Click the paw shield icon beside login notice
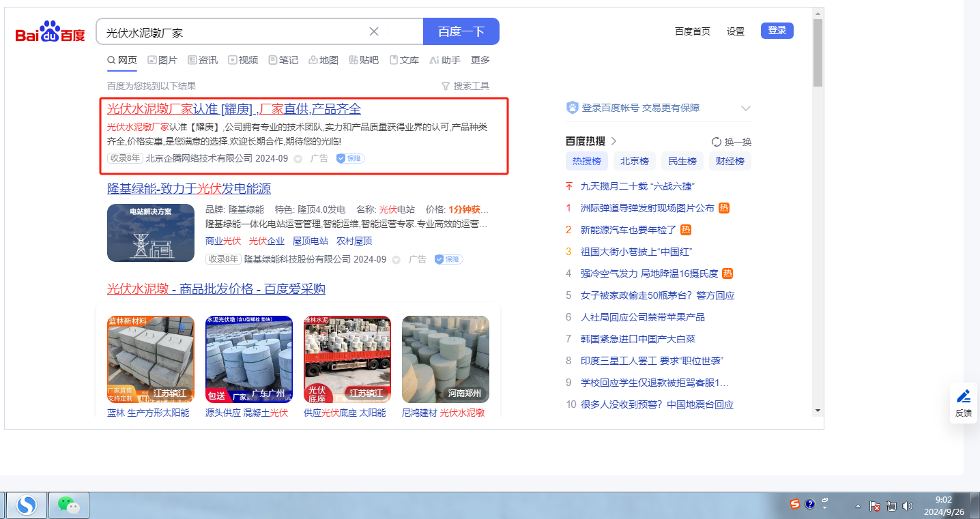This screenshot has width=980, height=519. point(573,108)
